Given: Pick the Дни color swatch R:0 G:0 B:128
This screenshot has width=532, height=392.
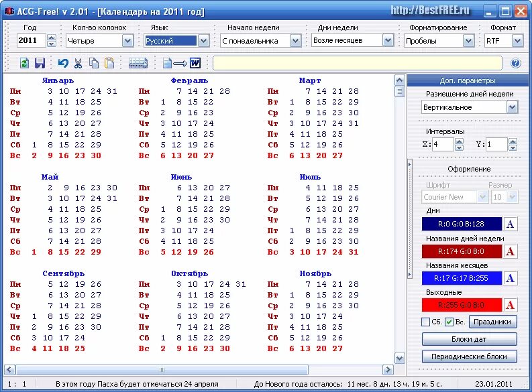Looking at the screenshot, I should pos(462,224).
